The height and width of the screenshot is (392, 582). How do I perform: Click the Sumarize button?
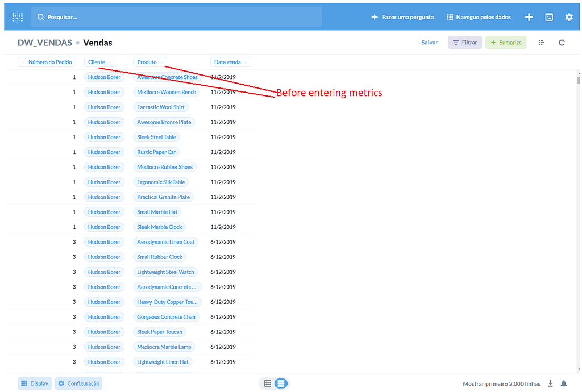pyautogui.click(x=506, y=42)
